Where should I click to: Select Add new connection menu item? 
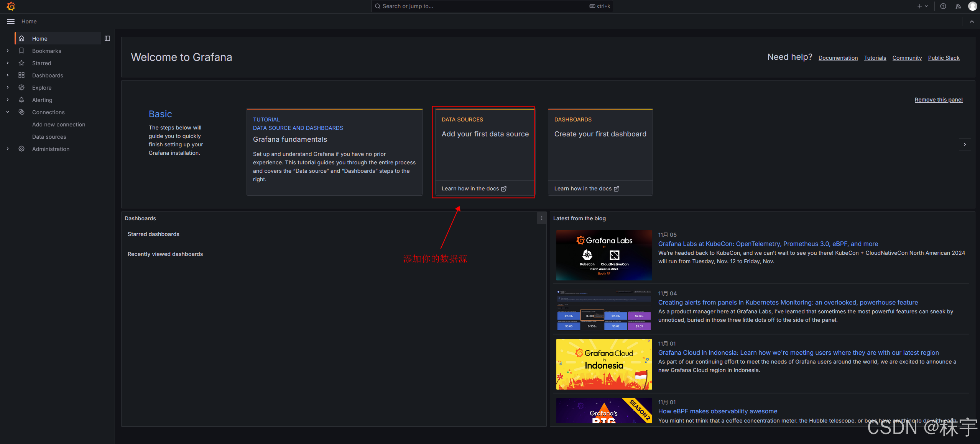[x=59, y=125]
